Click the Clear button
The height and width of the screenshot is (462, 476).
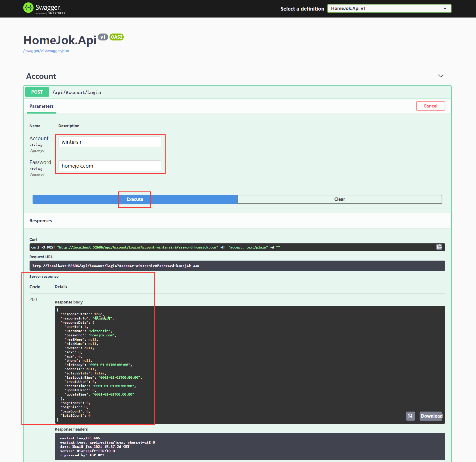coord(340,199)
